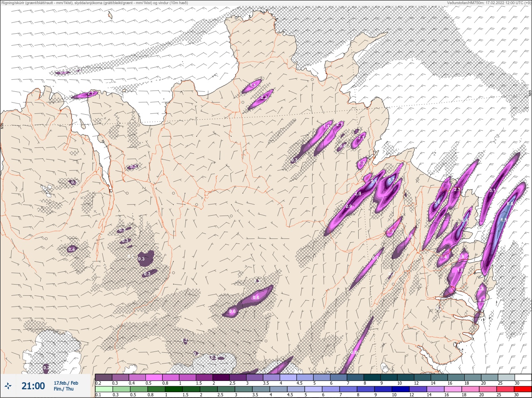Select the darkest purple snow legend swatch at 2
The width and height of the screenshot is (532, 398).
coord(222,377)
